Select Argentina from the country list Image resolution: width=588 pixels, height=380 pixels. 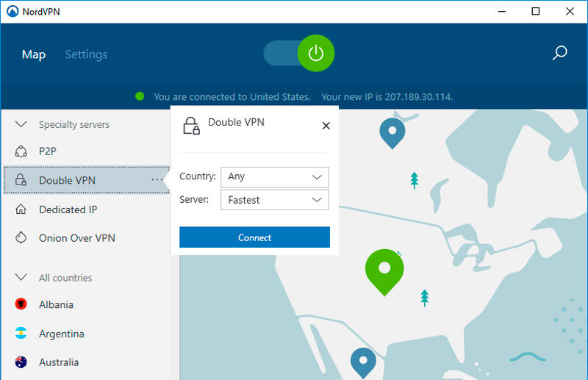[62, 334]
